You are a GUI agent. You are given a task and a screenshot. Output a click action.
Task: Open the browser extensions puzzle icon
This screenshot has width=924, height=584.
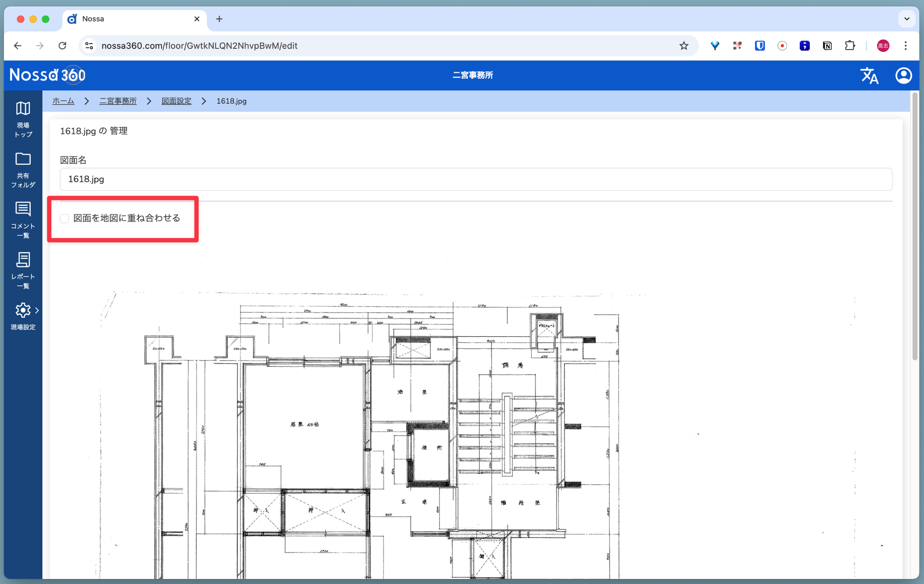click(x=850, y=46)
